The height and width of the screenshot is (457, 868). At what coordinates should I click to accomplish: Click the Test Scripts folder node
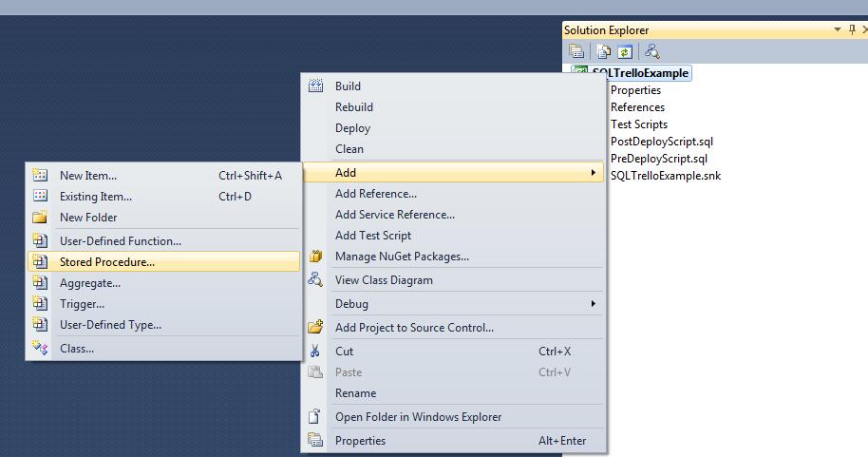(638, 124)
